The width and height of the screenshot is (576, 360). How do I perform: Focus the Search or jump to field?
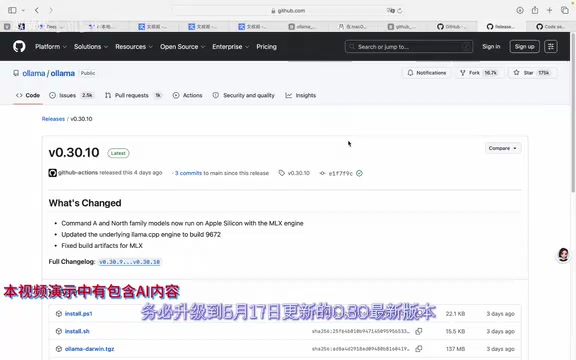[408, 47]
